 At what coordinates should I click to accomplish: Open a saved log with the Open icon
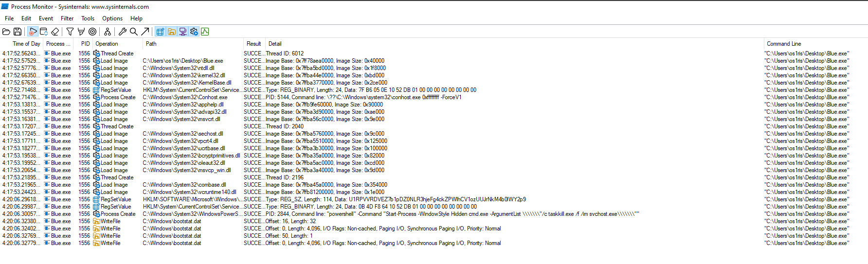pyautogui.click(x=6, y=32)
